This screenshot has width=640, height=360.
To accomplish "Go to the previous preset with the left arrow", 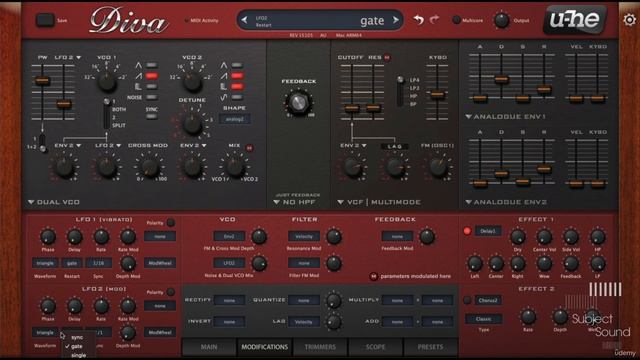I will (x=244, y=20).
